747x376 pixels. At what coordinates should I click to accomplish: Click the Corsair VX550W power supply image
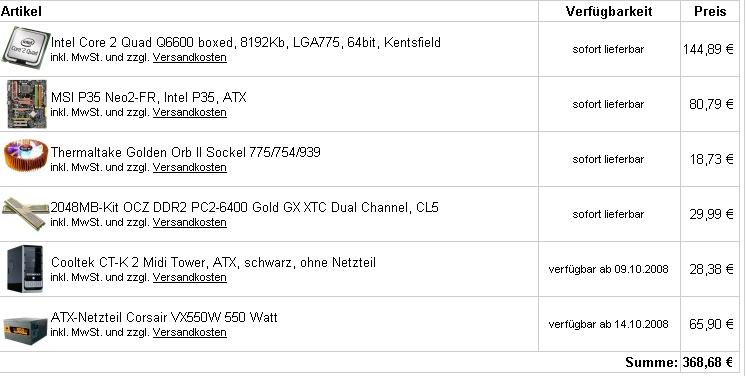click(26, 328)
